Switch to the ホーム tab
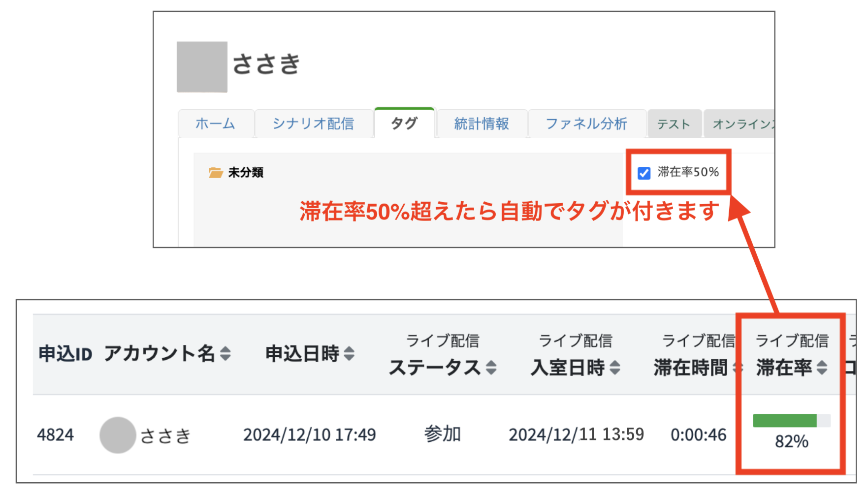 pos(217,124)
